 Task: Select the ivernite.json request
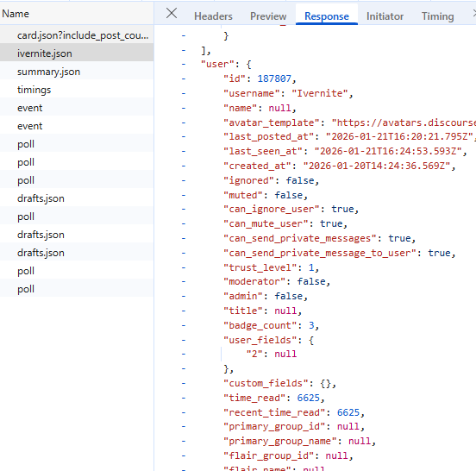click(x=77, y=53)
